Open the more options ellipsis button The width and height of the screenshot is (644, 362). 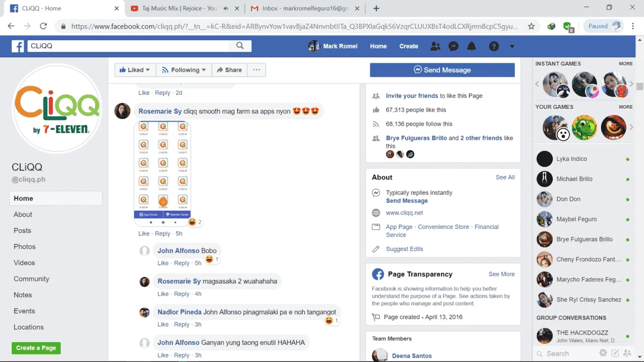coord(257,70)
